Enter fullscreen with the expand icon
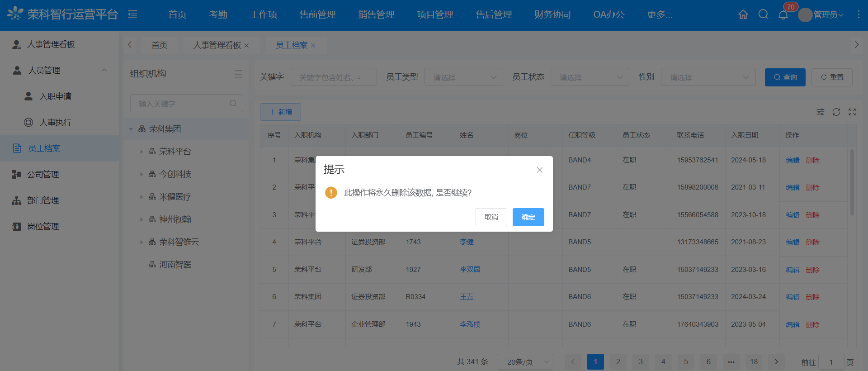868x371 pixels. coord(852,112)
